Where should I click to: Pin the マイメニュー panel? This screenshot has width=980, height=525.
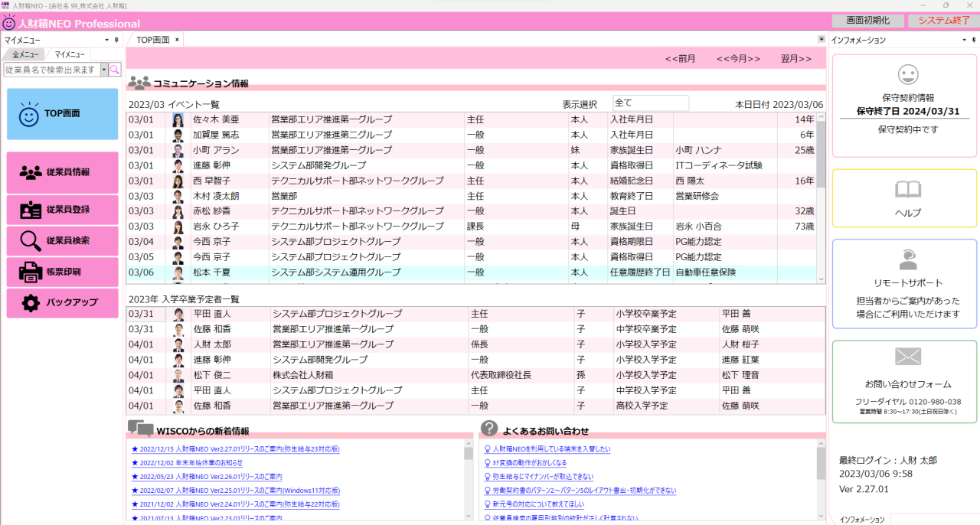click(x=116, y=40)
